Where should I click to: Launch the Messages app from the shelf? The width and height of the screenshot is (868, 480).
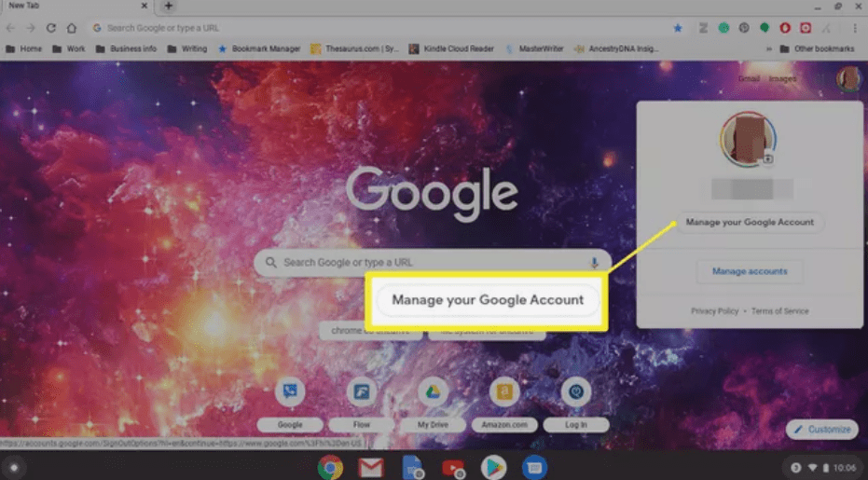point(534,468)
